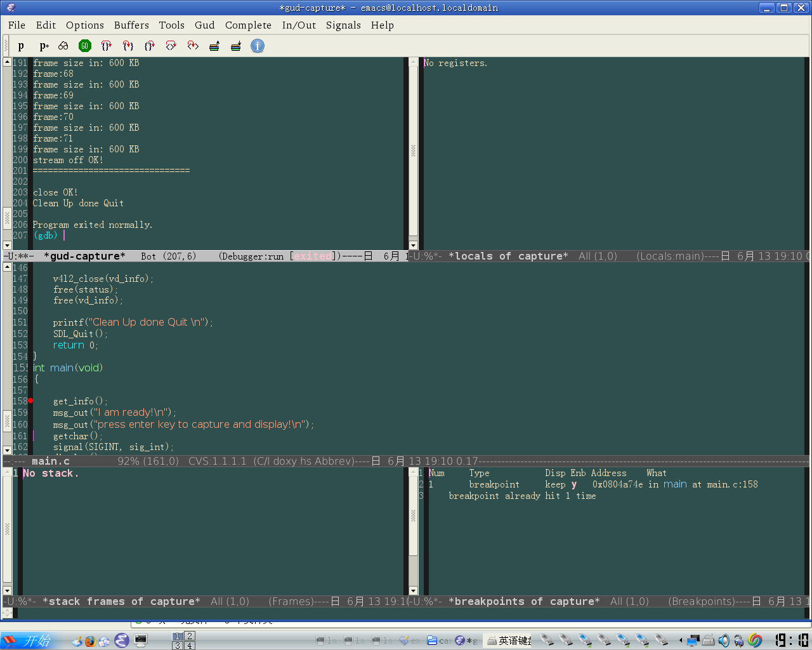This screenshot has width=812, height=650.
Task: Click the fifth toolbar icon, a braces pair with red arrow
Action: [x=106, y=46]
